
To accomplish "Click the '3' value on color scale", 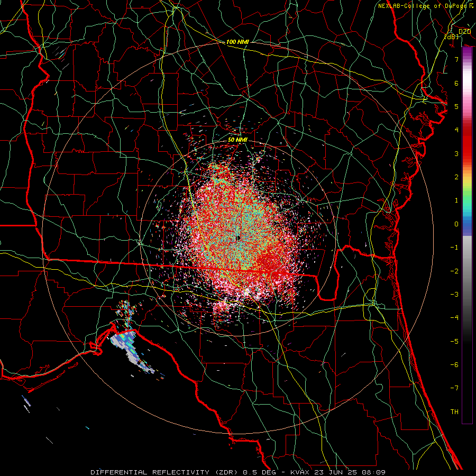I will (456, 153).
